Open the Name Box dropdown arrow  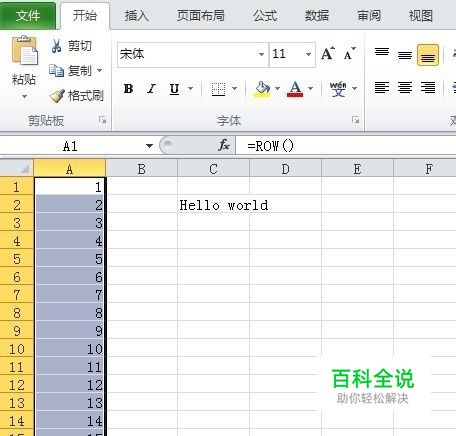pyautogui.click(x=149, y=146)
